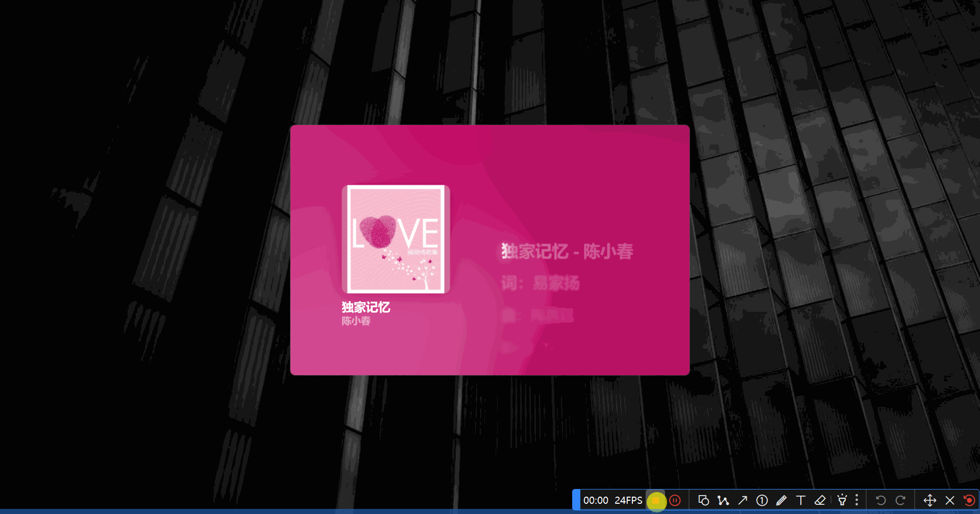Screen dimensions: 980x514
Task: Click the song title 独家记忆 under cover
Action: pyautogui.click(x=366, y=307)
